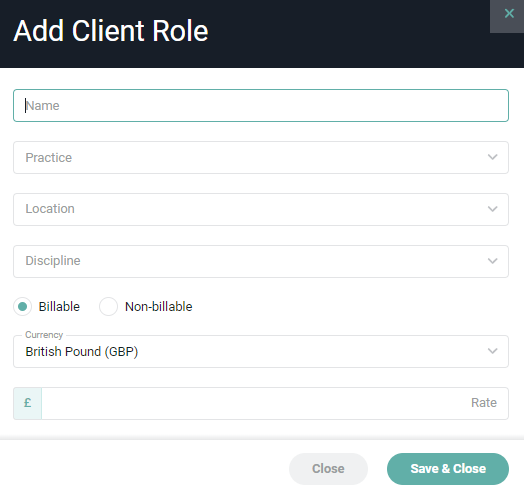
Task: Click the Non-billable label text
Action: coord(158,307)
